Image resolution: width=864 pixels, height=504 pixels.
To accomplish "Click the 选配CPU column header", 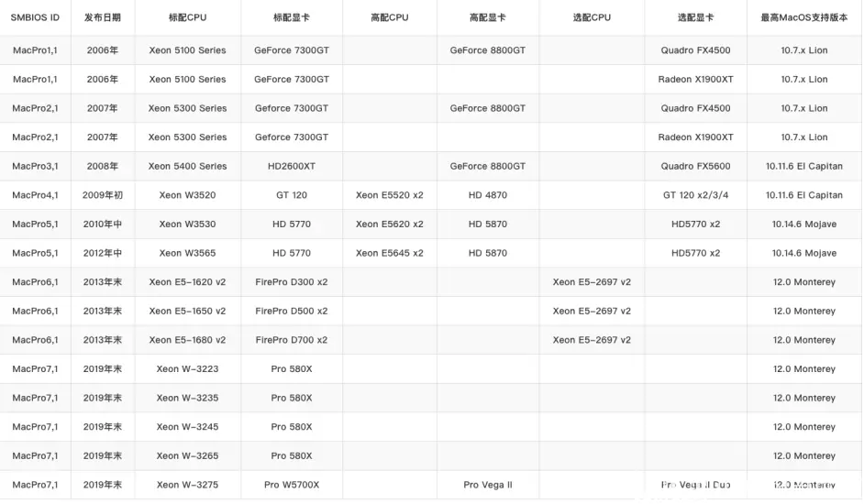I will 592,17.
